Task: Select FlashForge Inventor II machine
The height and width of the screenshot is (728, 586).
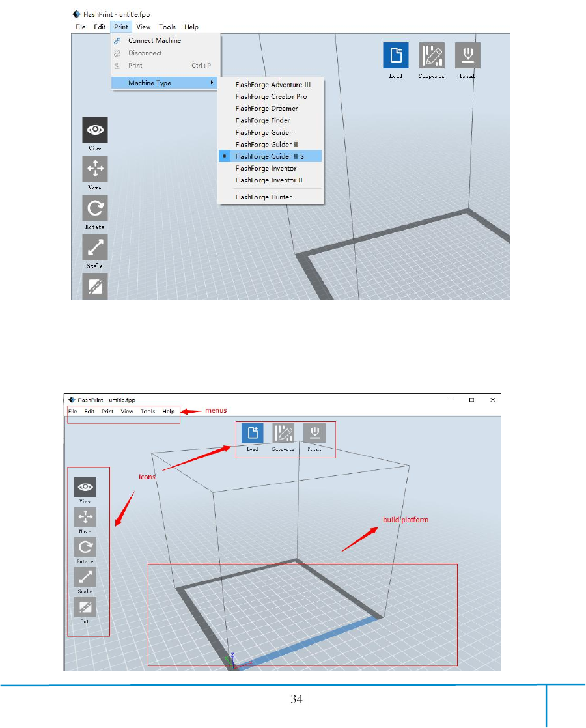Action: (x=270, y=180)
